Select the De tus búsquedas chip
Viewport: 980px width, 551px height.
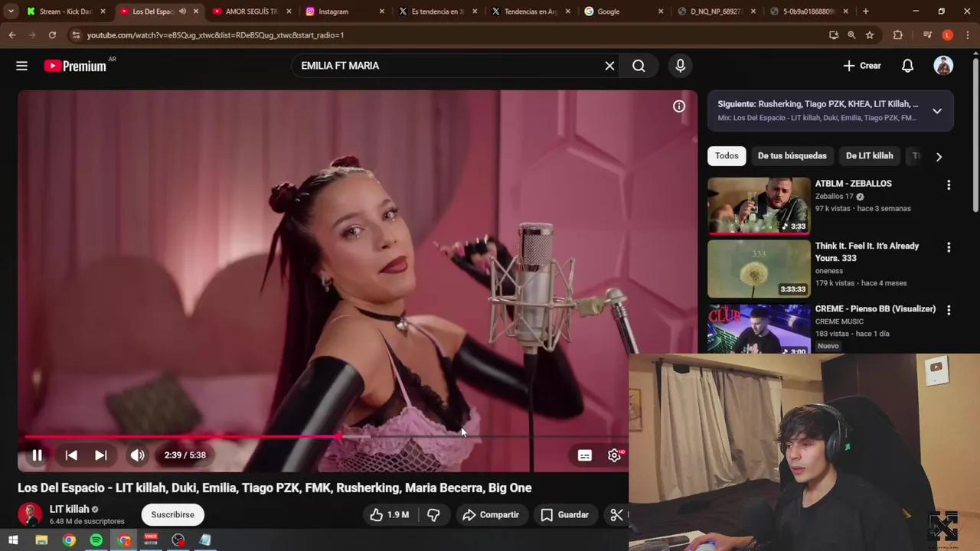pos(792,156)
